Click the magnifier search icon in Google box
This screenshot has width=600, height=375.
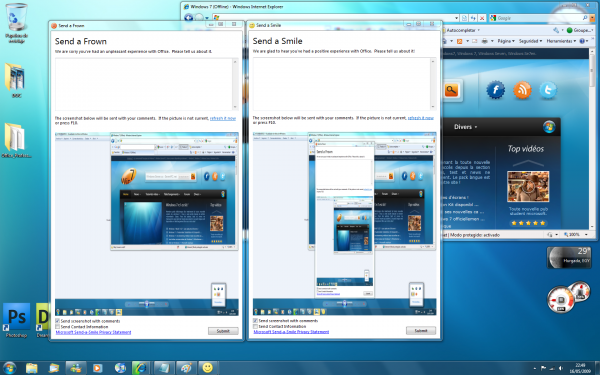pos(585,18)
